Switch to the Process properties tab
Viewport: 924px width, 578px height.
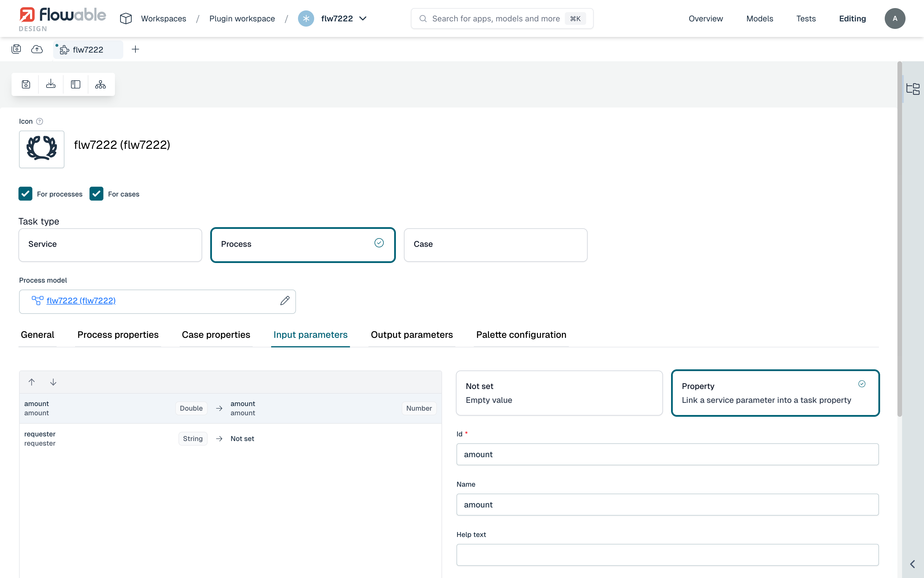[118, 335]
